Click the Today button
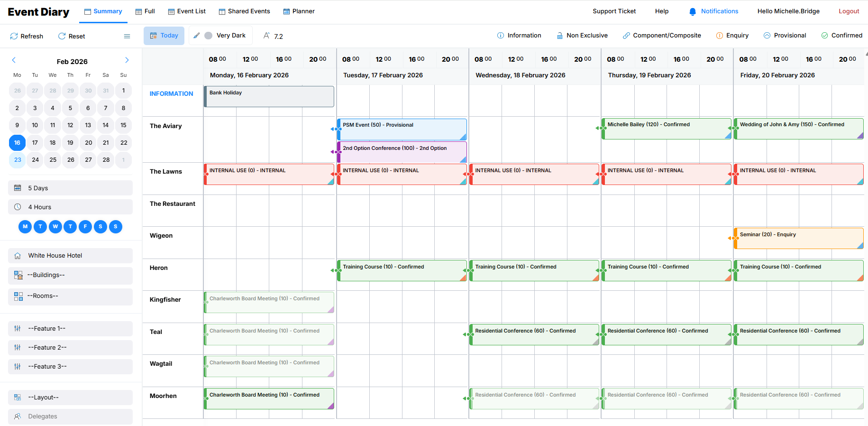The width and height of the screenshot is (868, 426). (164, 36)
